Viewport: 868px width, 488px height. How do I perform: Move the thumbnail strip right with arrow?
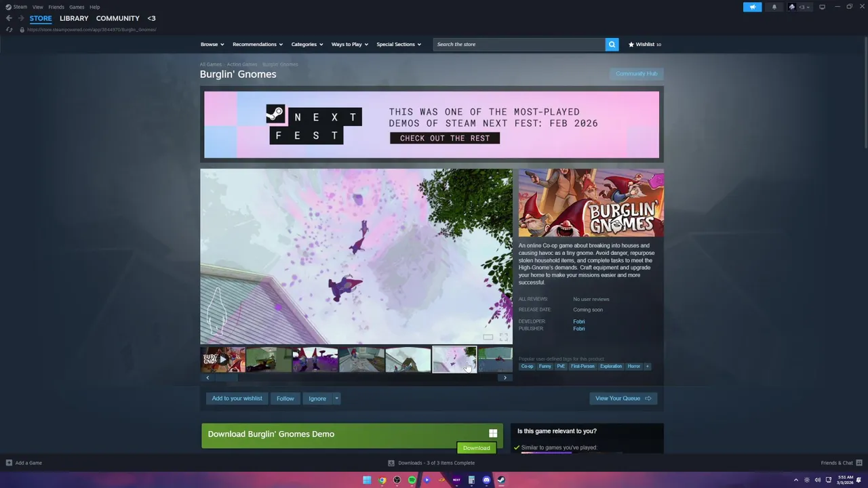[505, 378]
